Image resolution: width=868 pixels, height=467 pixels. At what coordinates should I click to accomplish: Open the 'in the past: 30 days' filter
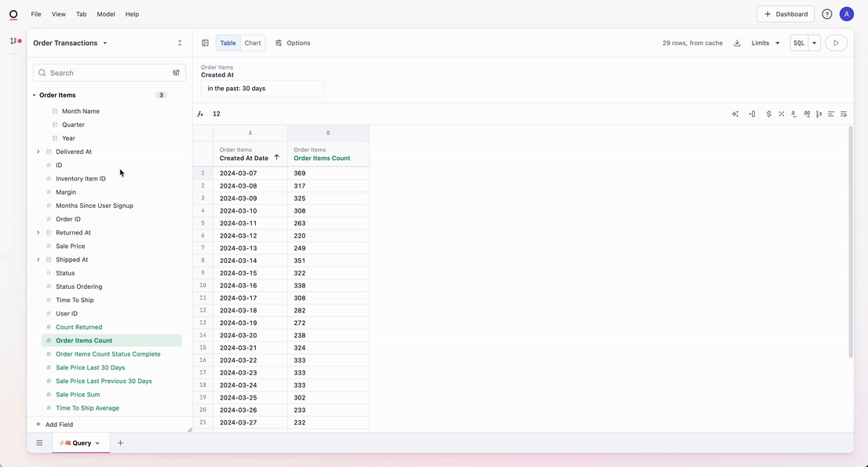(262, 88)
